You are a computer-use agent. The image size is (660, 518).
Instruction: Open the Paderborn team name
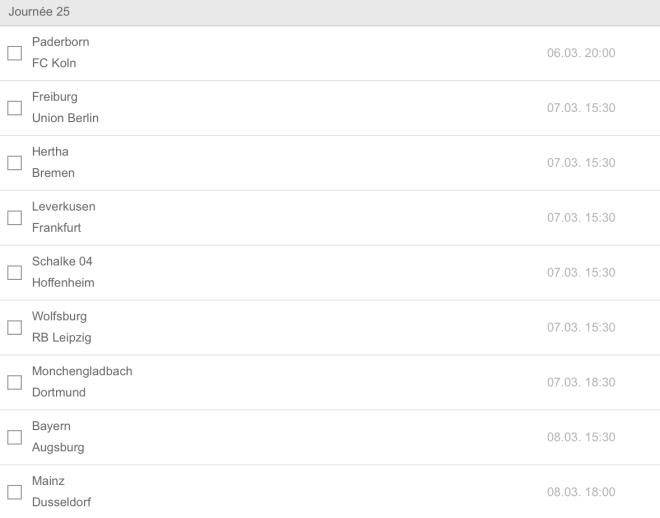60,42
